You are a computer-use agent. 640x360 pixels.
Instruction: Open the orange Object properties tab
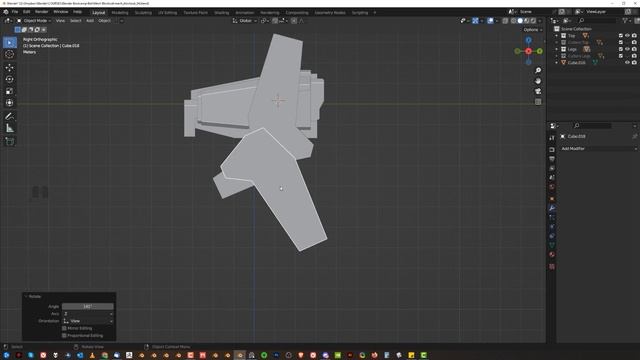(552, 199)
